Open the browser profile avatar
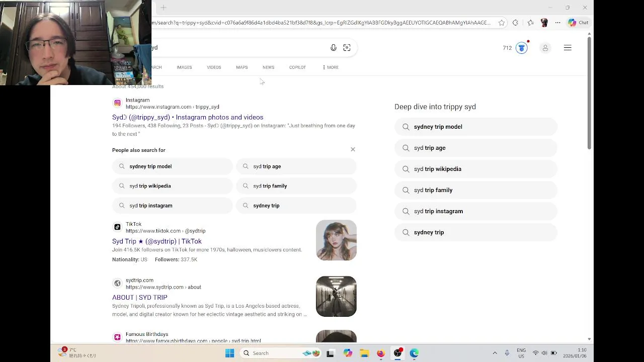 [544, 23]
